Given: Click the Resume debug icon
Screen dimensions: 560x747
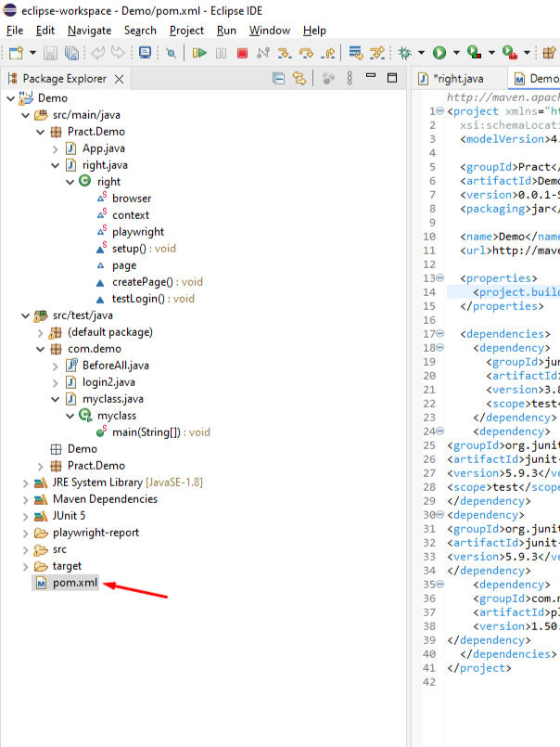Looking at the screenshot, I should 199,53.
